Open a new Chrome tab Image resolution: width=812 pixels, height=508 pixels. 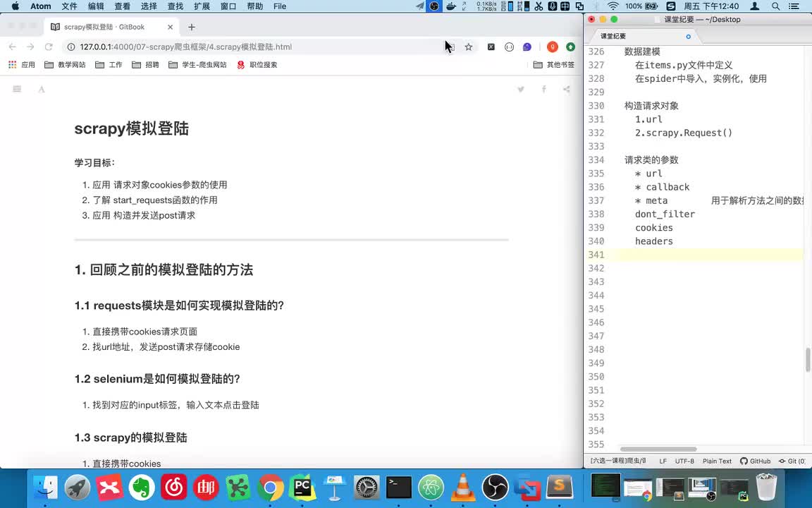tap(192, 27)
